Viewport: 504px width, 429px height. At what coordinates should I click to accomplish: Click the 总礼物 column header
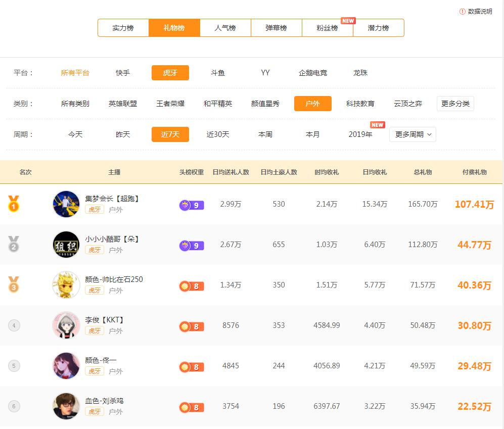point(423,172)
